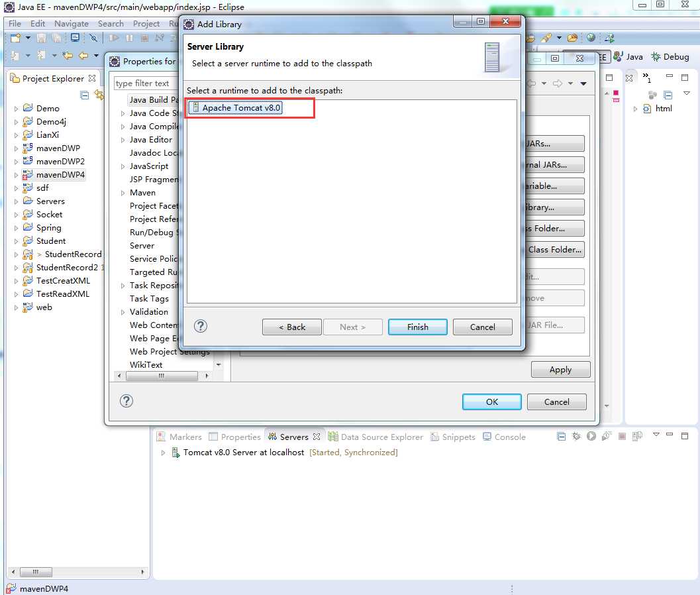Click Cancel in Add Library dialog

tap(483, 327)
